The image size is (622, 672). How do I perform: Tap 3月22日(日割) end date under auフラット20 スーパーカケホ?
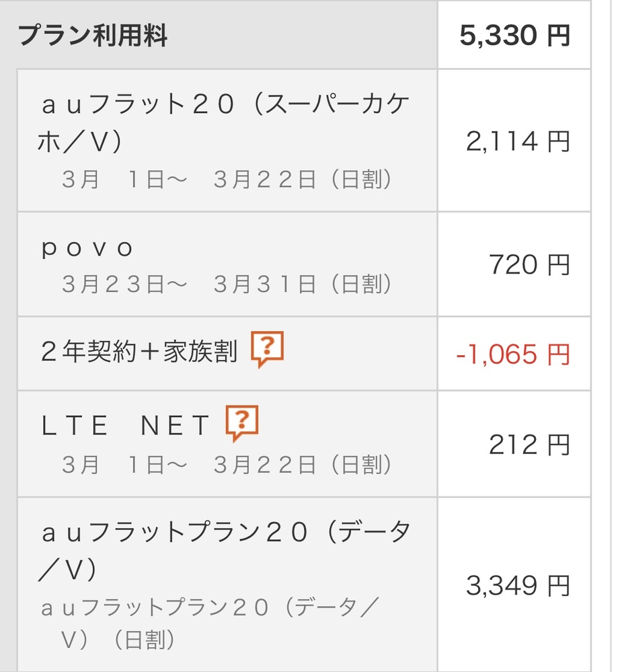pyautogui.click(x=303, y=179)
